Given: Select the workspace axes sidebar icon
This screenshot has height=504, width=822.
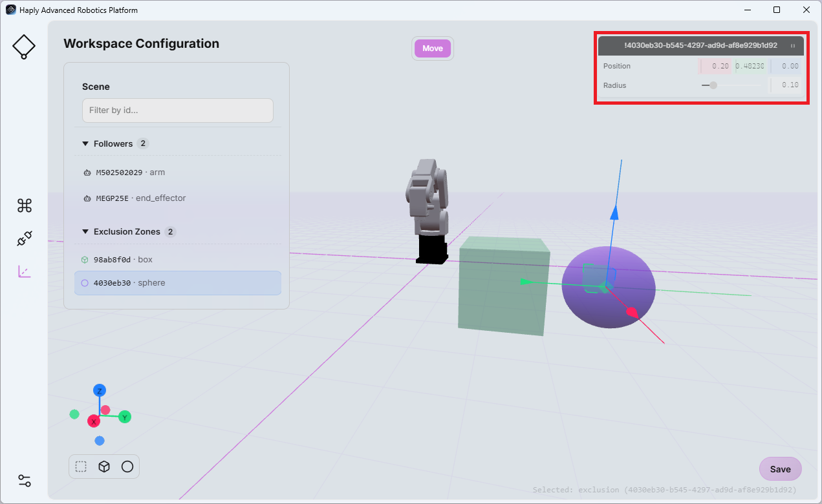Looking at the screenshot, I should 25,271.
